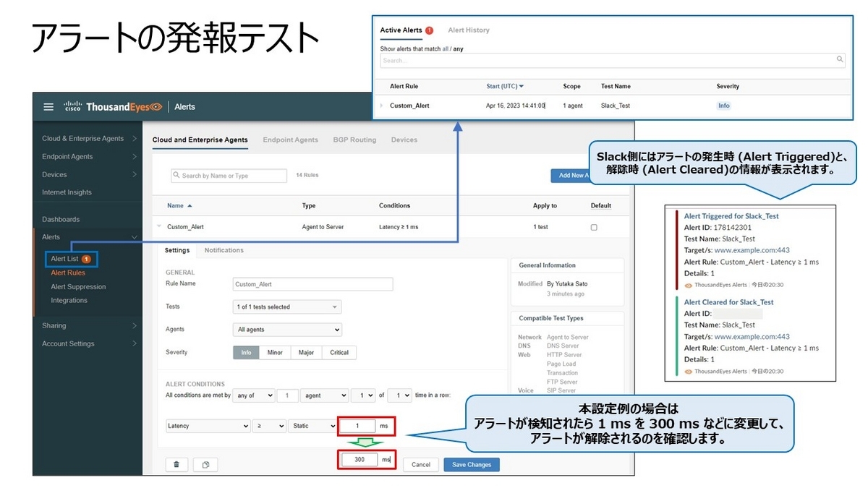Click the duplicate rule copy icon
Viewport: 868px width, 488px height.
click(x=205, y=465)
